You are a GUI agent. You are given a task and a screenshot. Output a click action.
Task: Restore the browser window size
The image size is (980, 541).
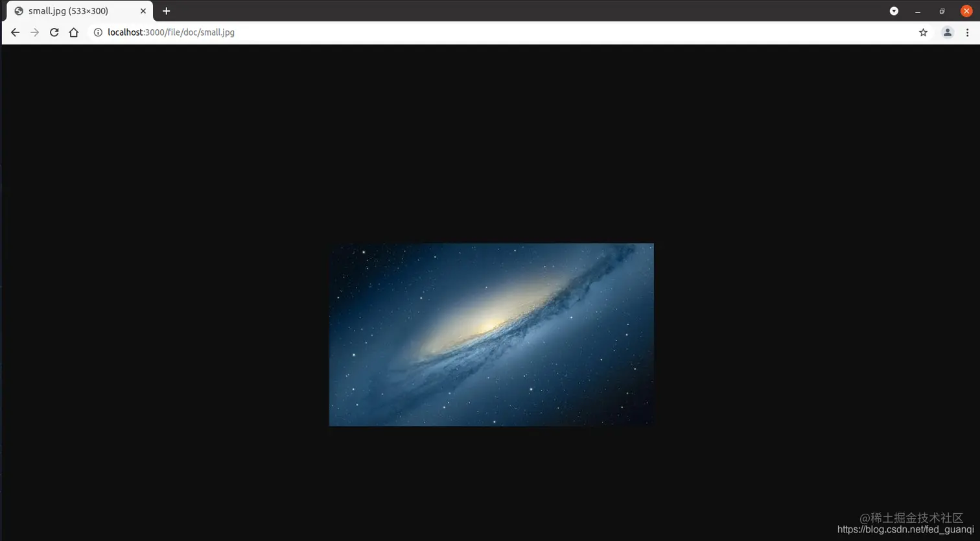click(x=942, y=12)
